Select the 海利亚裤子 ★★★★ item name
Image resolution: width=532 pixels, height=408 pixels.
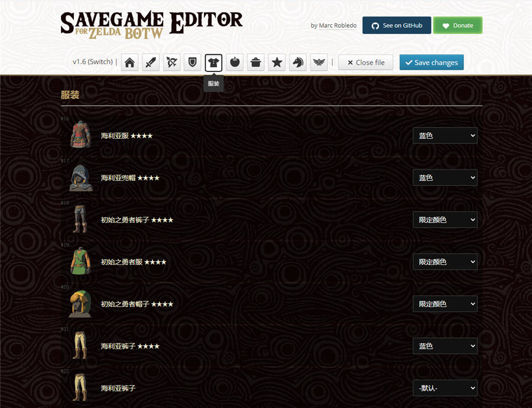[x=130, y=346]
